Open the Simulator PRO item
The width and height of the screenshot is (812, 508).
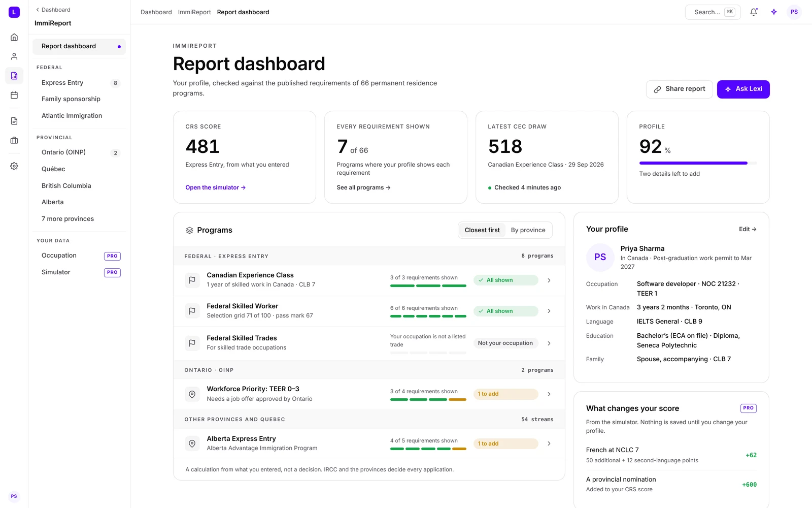79,272
